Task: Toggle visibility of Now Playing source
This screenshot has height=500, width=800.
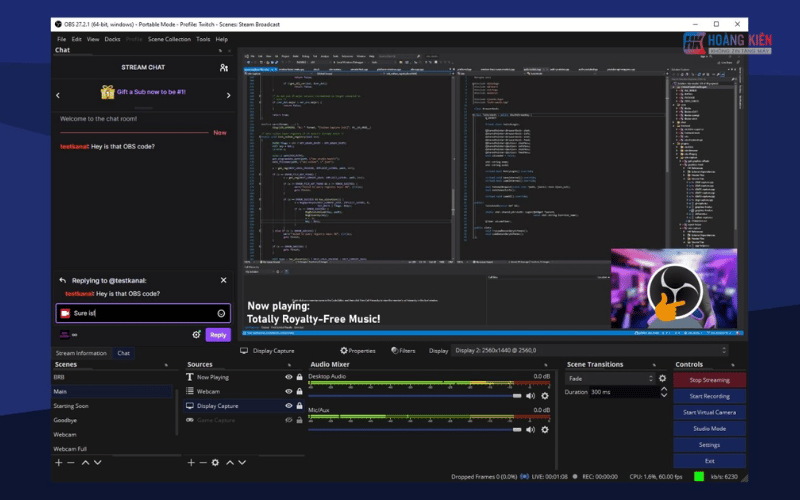Action: tap(288, 377)
